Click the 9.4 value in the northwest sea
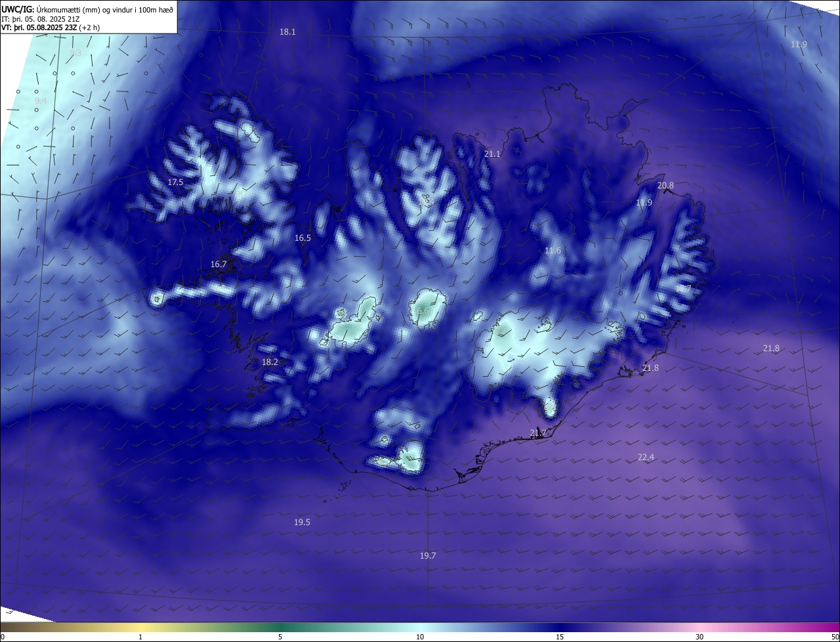 tap(41, 100)
